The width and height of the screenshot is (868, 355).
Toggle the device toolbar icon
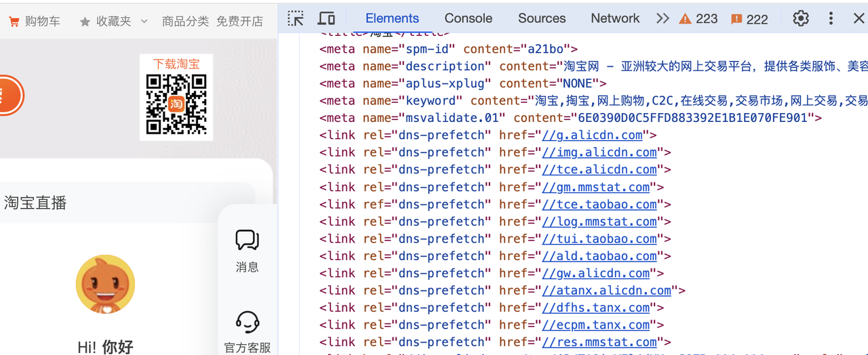(327, 18)
